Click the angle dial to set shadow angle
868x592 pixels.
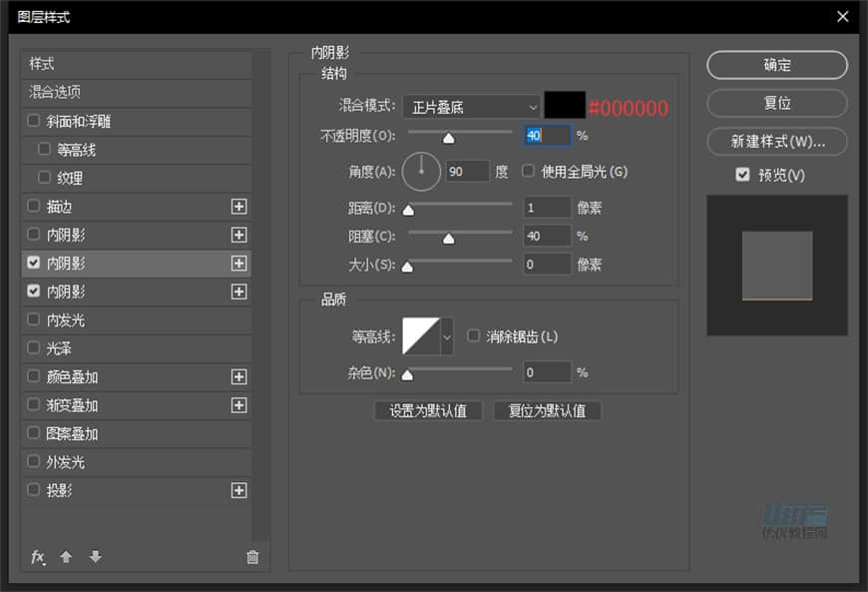420,171
